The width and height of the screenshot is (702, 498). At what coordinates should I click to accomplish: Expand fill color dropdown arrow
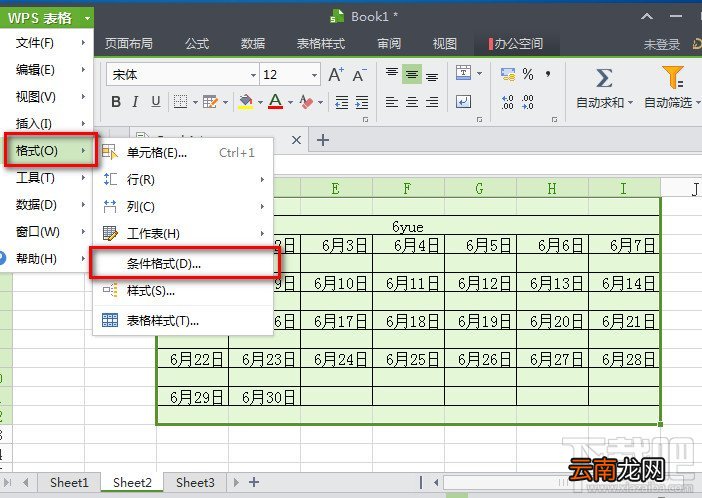(x=260, y=103)
